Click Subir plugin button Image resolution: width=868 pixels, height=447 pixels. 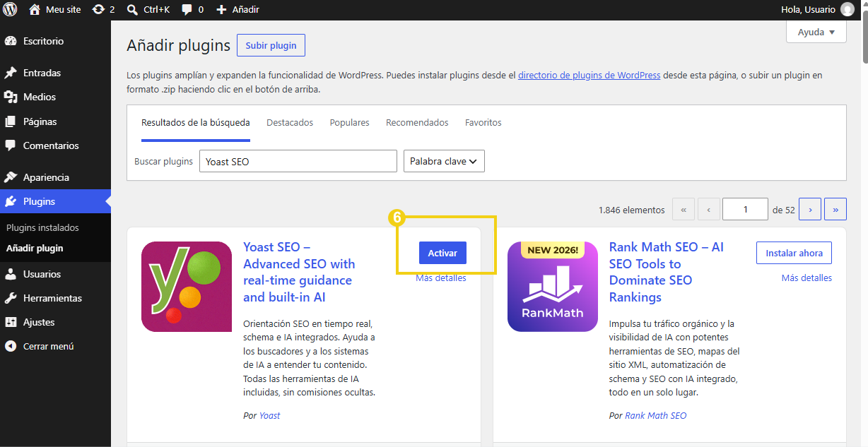pos(271,45)
